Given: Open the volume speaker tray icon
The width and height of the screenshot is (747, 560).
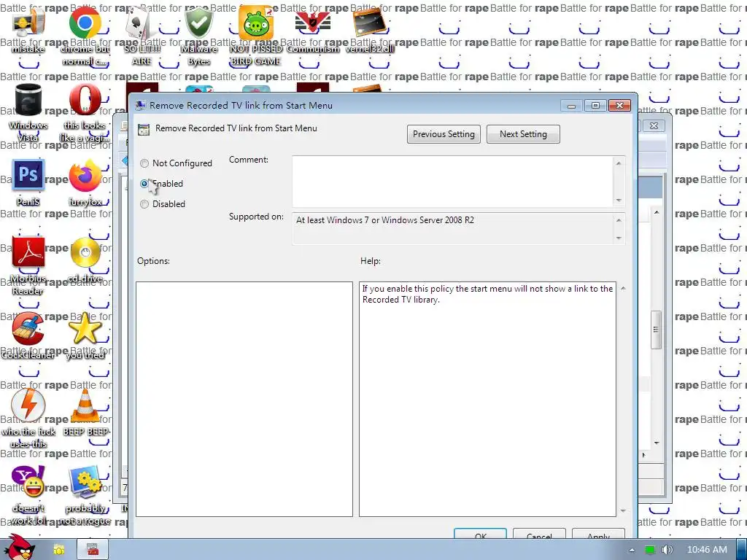Looking at the screenshot, I should [667, 550].
